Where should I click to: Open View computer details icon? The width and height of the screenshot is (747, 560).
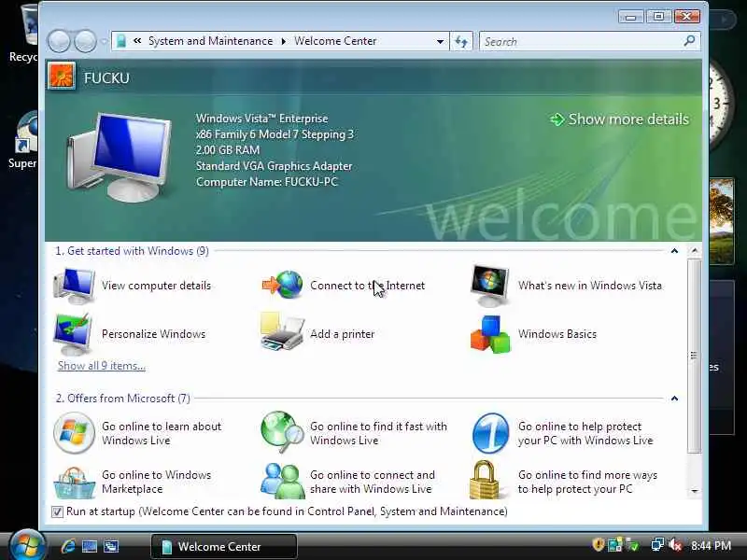[x=75, y=286]
